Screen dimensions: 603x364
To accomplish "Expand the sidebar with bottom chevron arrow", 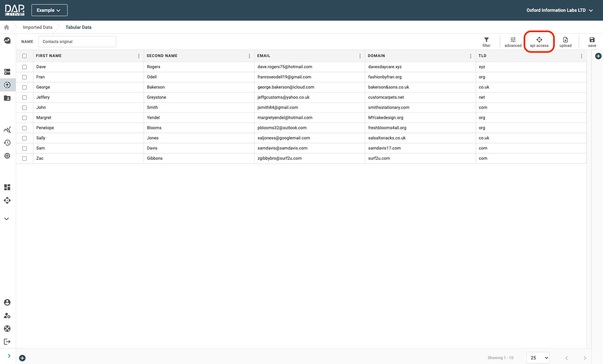I will [x=9, y=356].
